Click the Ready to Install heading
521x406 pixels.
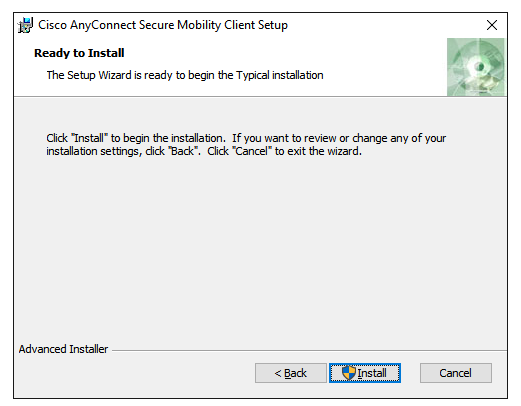click(79, 53)
